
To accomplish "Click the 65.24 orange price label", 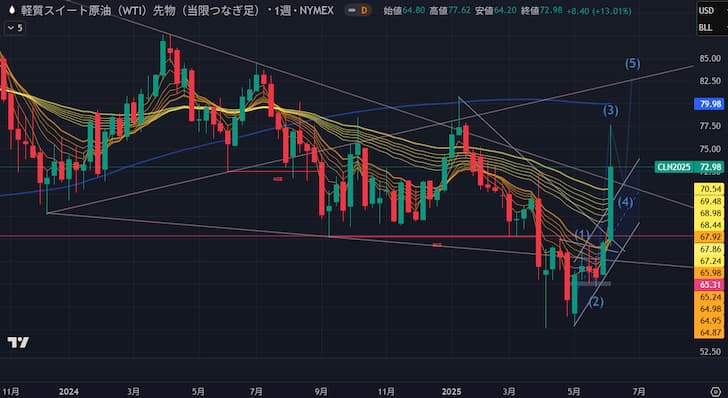I will click(x=709, y=297).
